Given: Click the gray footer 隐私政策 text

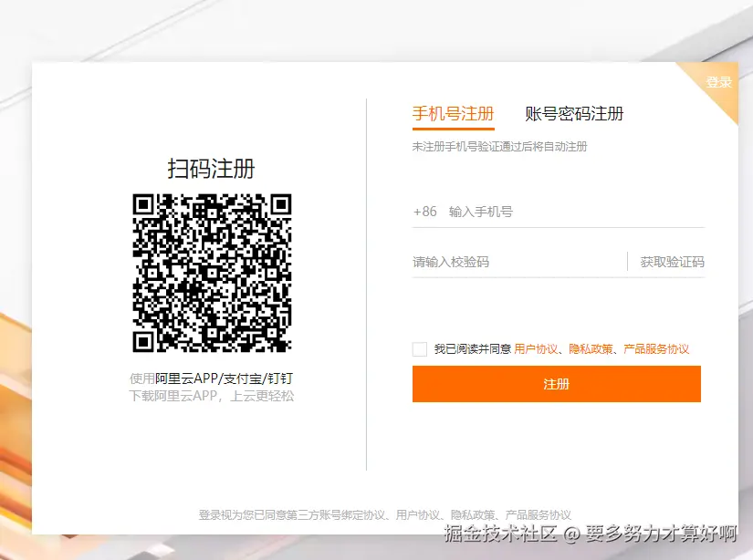Looking at the screenshot, I should [x=473, y=515].
